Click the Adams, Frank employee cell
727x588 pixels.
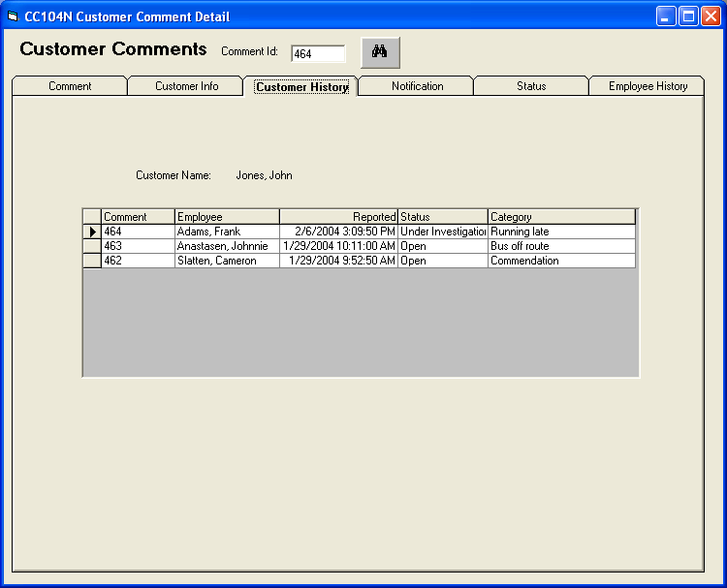[227, 232]
